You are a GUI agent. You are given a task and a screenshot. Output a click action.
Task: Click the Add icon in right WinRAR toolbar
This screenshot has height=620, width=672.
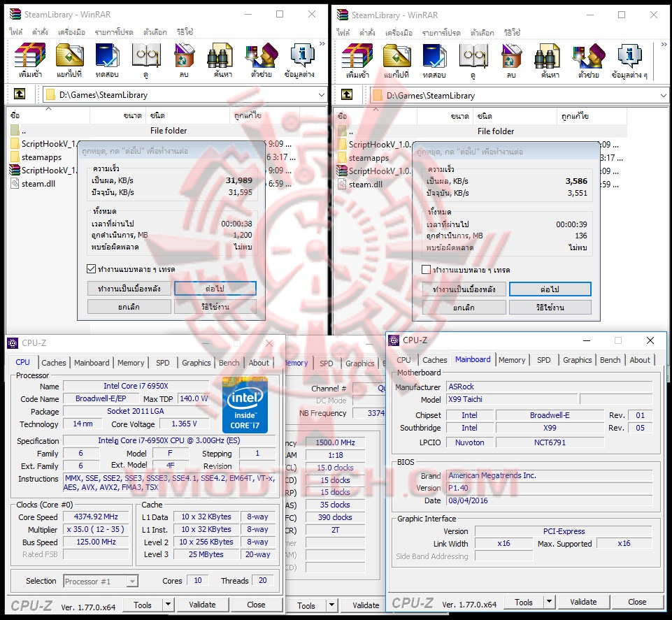click(x=357, y=56)
